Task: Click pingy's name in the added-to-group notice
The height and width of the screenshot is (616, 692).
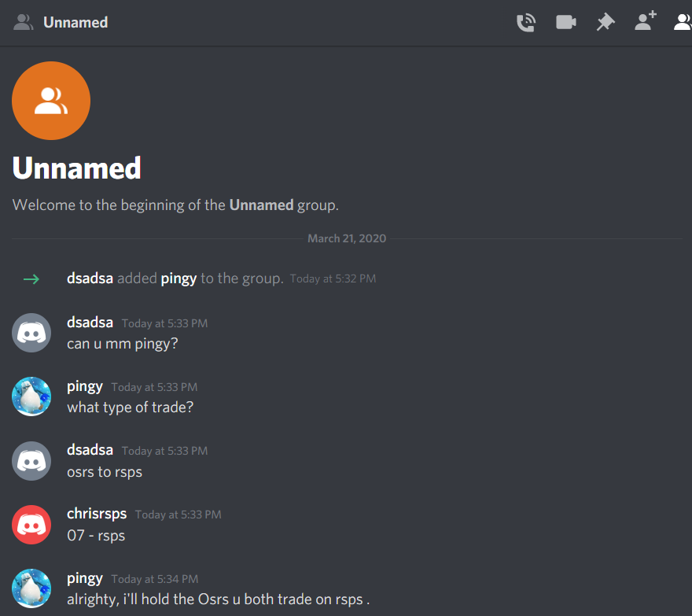Action: click(179, 278)
